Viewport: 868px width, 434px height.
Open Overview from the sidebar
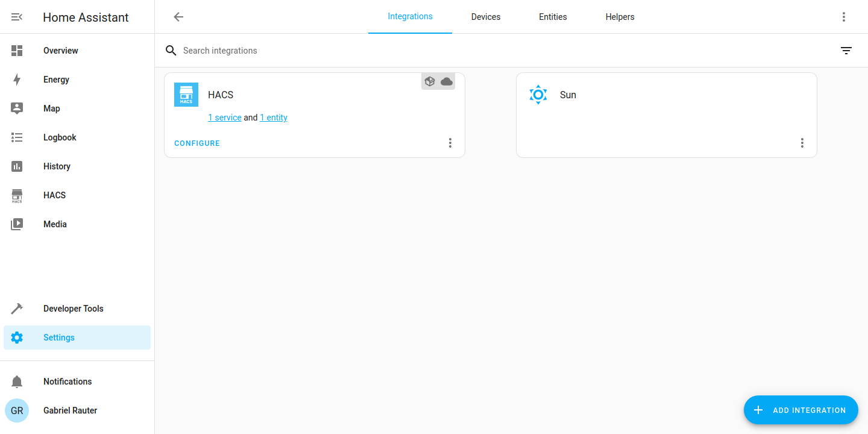point(77,51)
